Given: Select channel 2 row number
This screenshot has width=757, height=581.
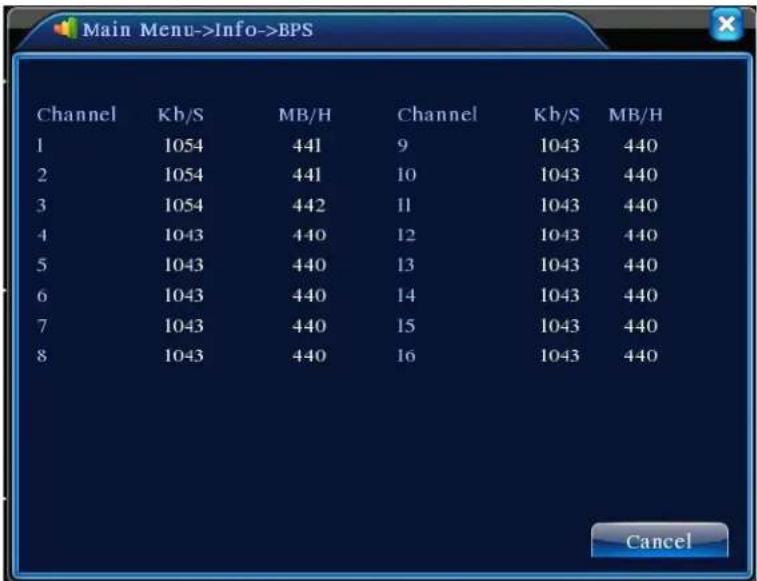Looking at the screenshot, I should point(42,175).
